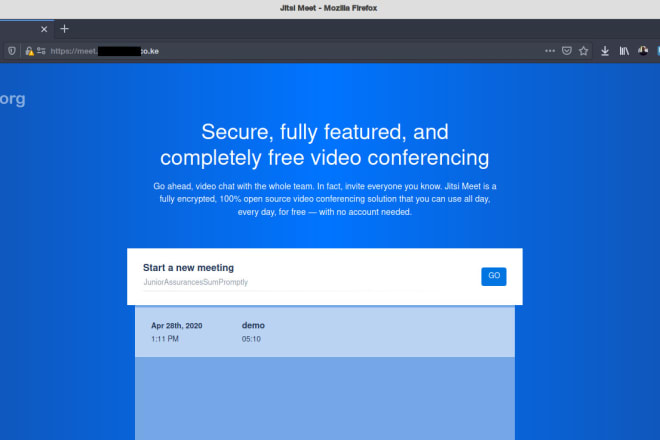Open the Firefox account avatar
The width and height of the screenshot is (660, 440).
[643, 51]
